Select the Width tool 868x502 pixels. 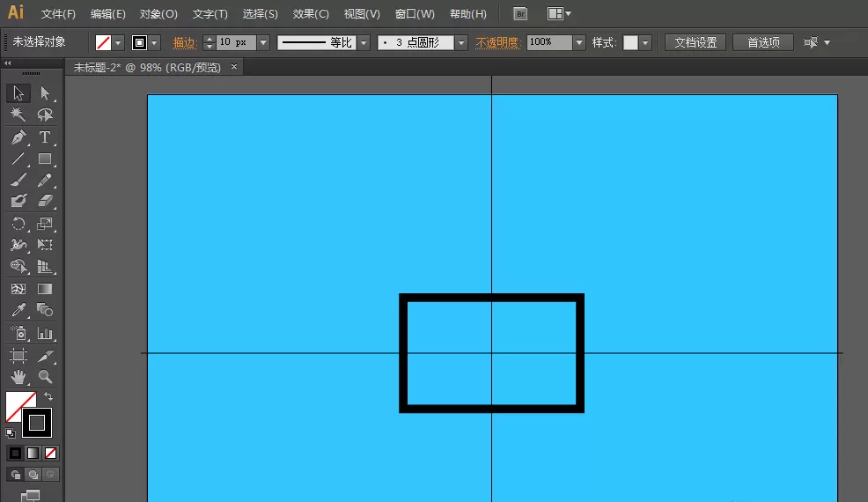coord(18,244)
